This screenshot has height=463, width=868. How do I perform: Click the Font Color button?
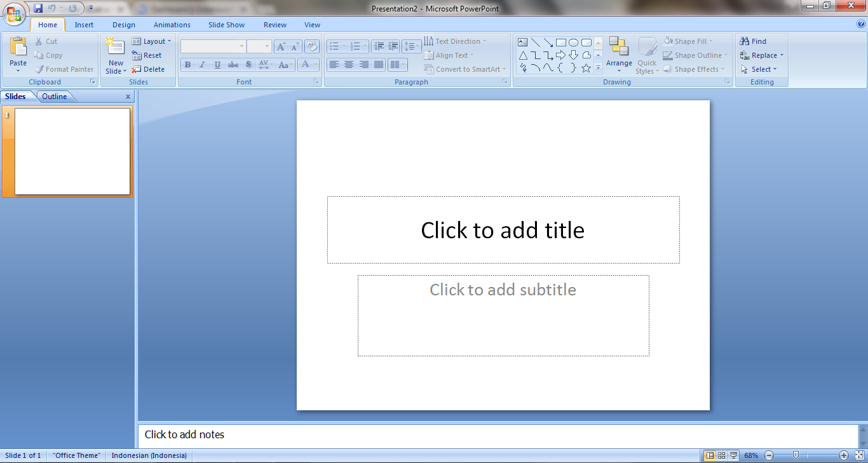(308, 65)
